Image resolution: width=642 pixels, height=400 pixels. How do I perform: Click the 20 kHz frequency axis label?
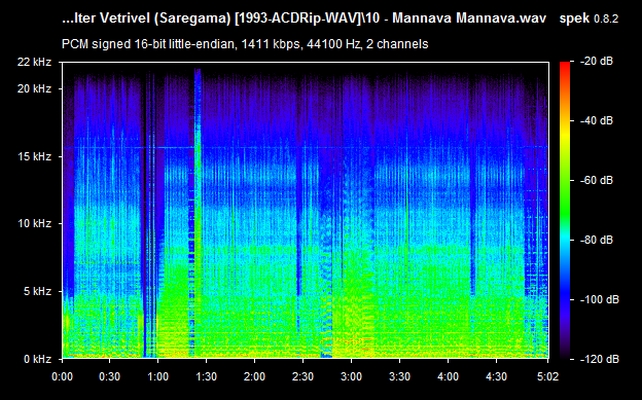(34, 89)
